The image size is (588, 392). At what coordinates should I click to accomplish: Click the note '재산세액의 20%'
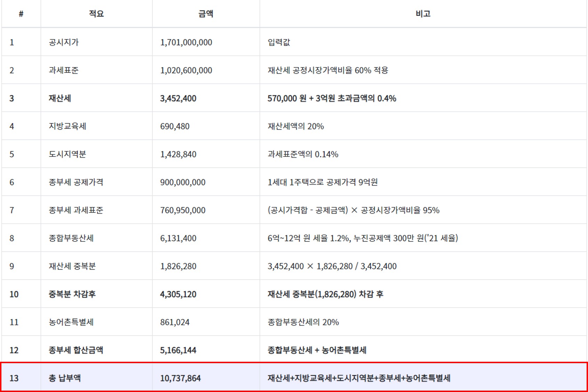296,126
